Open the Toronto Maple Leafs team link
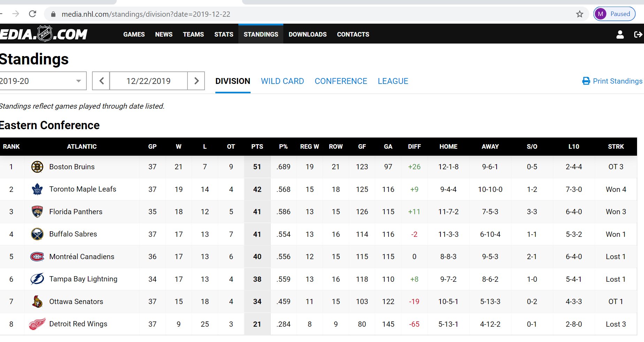 coord(83,189)
